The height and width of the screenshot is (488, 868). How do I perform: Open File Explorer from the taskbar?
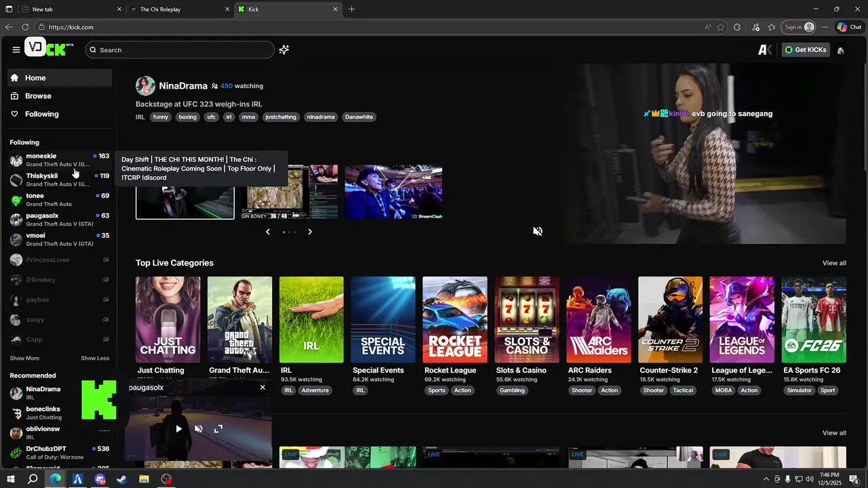144,479
